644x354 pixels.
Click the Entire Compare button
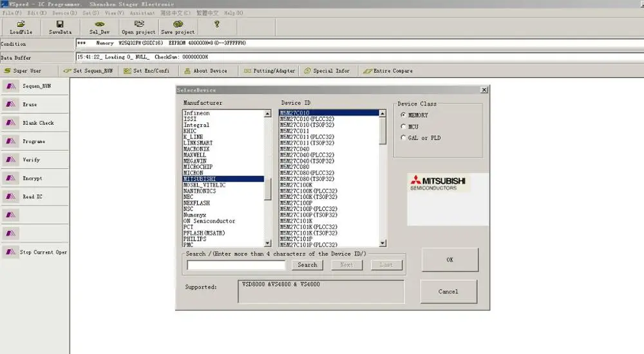388,71
